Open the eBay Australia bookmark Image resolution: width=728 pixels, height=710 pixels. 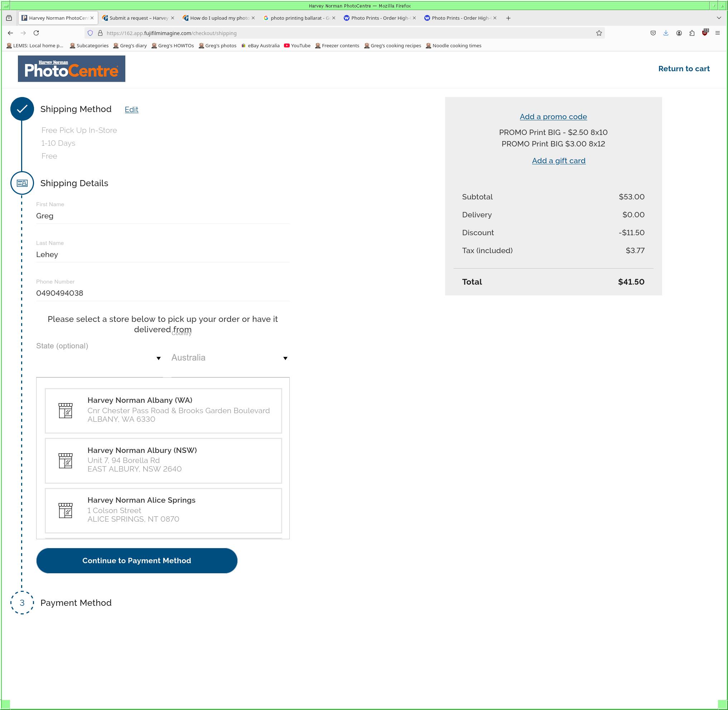pos(260,45)
